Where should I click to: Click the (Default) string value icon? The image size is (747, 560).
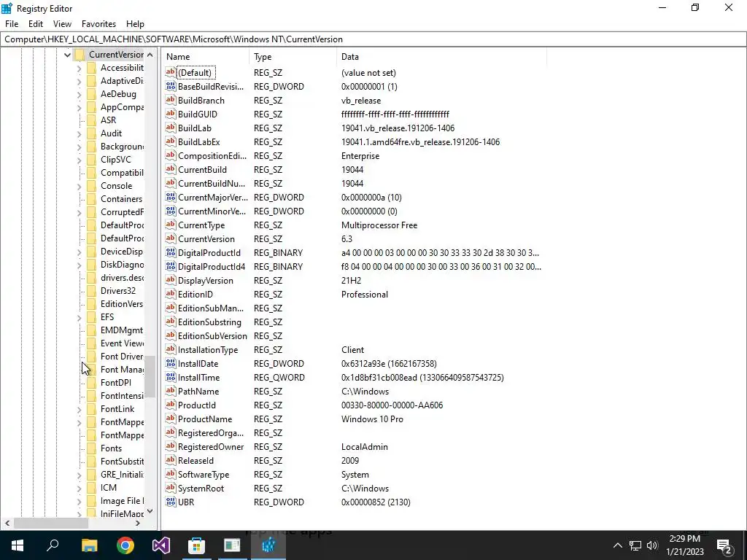[x=171, y=72]
